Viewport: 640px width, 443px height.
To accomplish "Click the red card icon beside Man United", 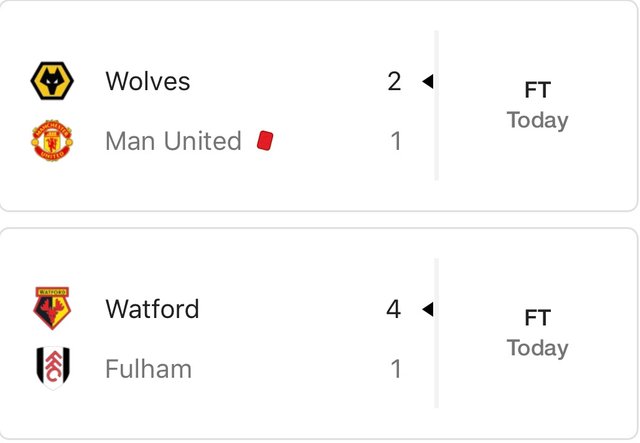I will [265, 140].
